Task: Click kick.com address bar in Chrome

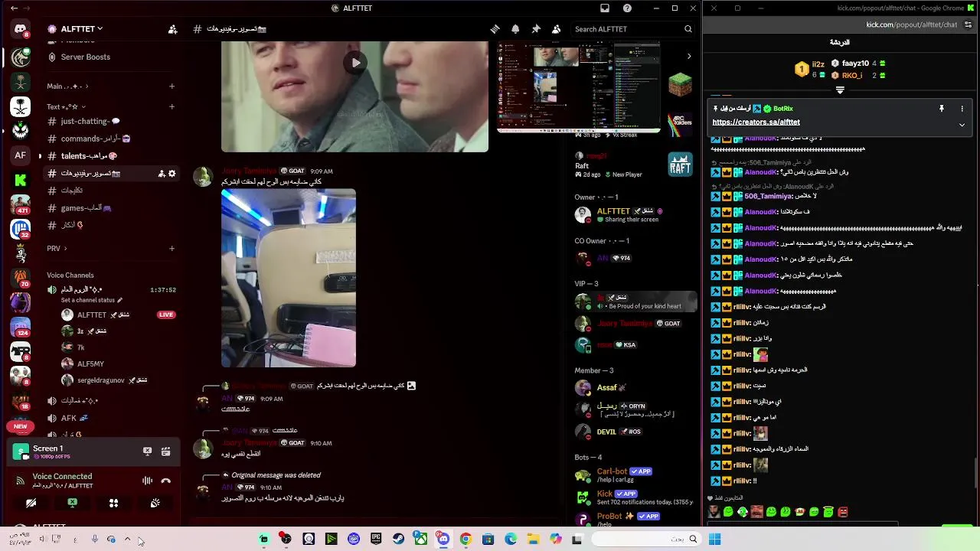Action: (x=911, y=24)
